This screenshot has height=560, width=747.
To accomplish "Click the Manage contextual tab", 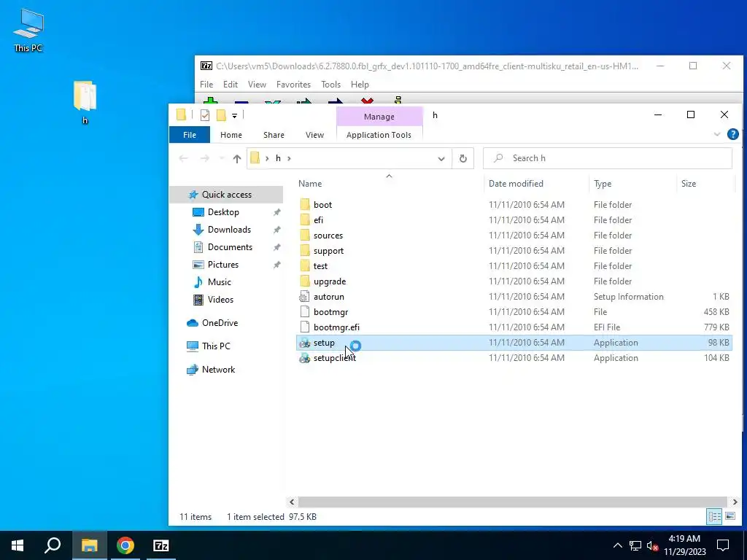I will click(379, 117).
